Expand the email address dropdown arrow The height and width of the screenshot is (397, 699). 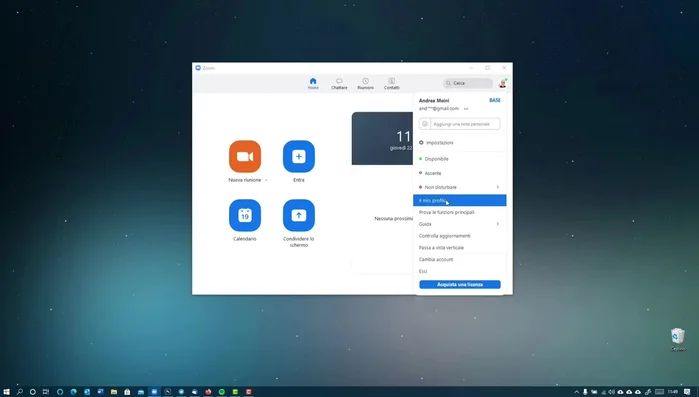point(466,109)
